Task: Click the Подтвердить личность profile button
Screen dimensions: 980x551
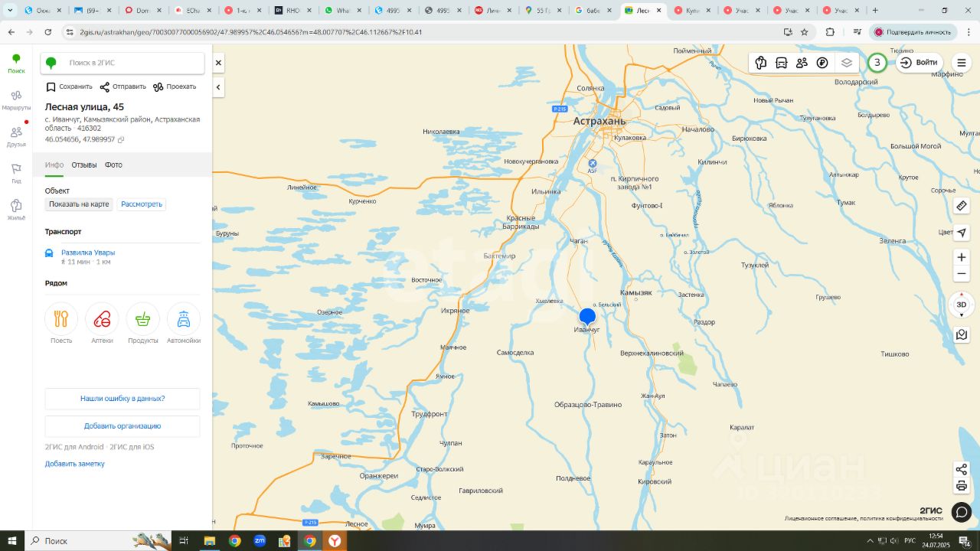Action: (914, 32)
